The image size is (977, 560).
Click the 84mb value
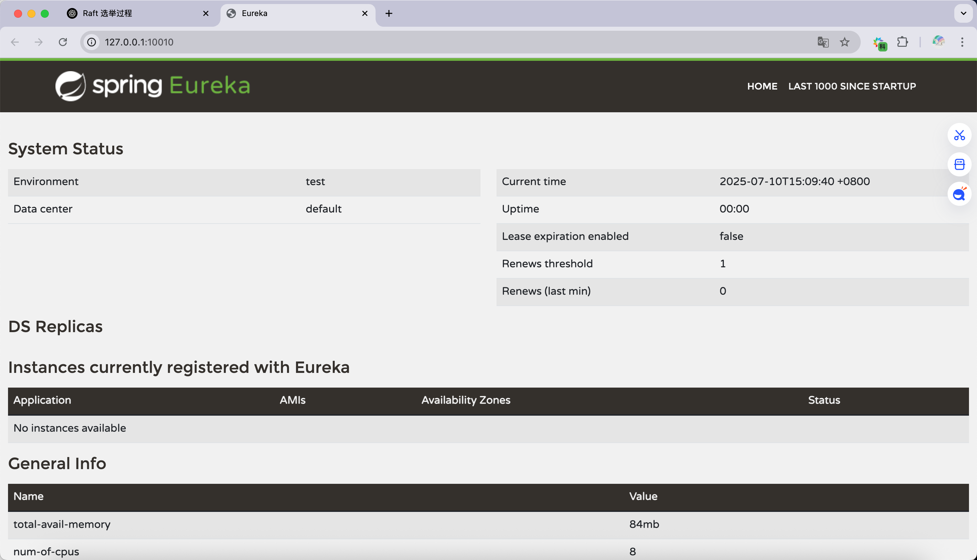pyautogui.click(x=644, y=524)
